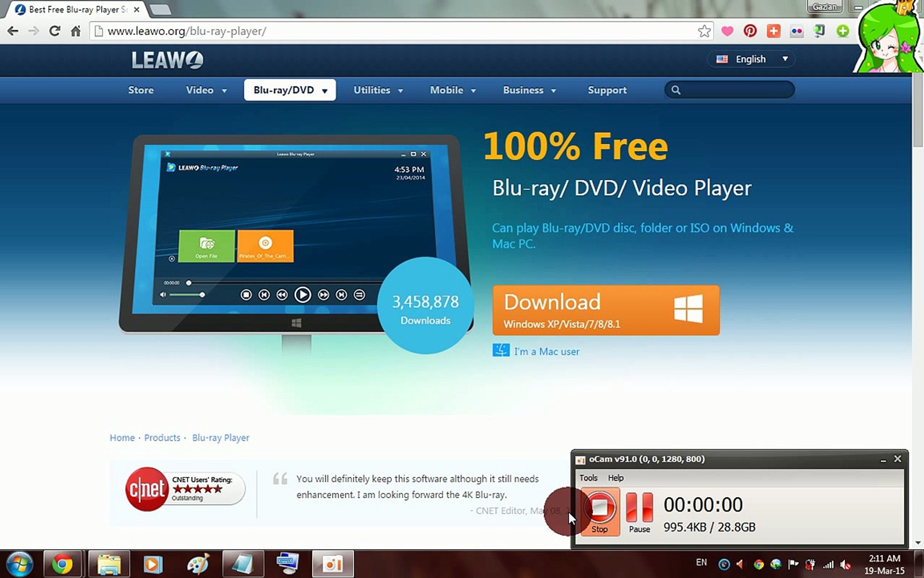
Task: Open the Flickr extension icon
Action: pos(797,31)
